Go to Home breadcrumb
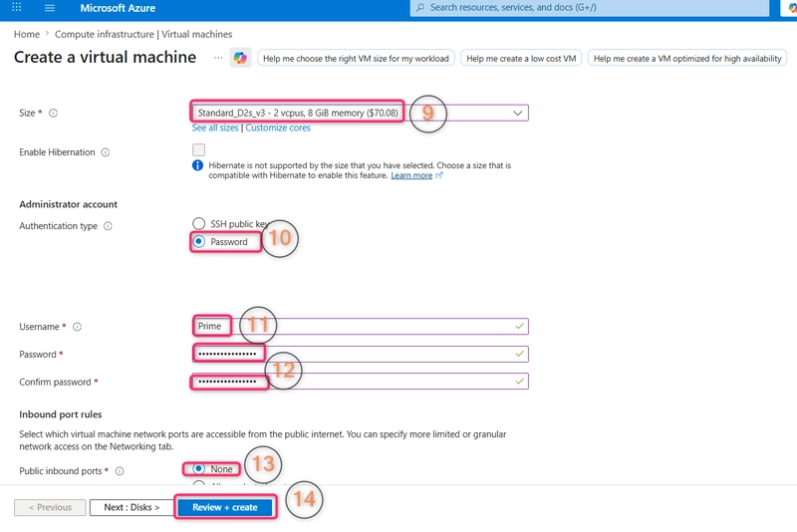The height and width of the screenshot is (532, 797). coord(27,34)
